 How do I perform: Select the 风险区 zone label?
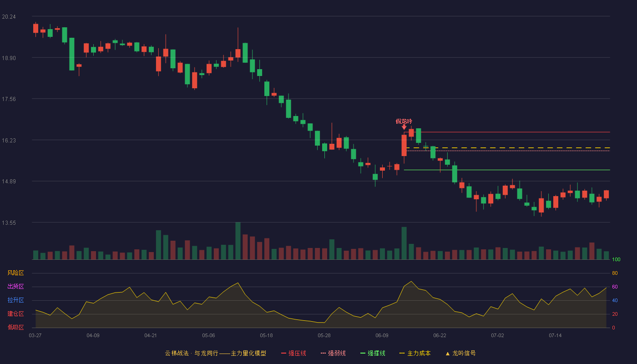point(15,273)
